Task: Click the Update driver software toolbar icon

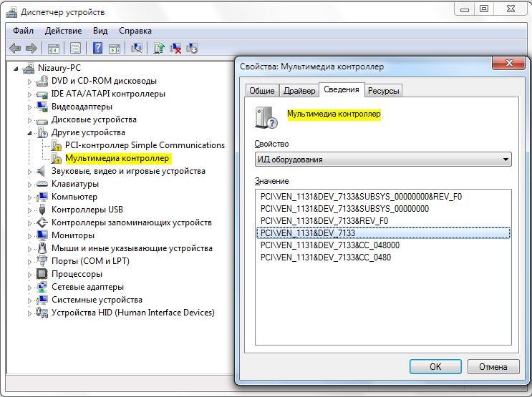Action: pos(159,48)
